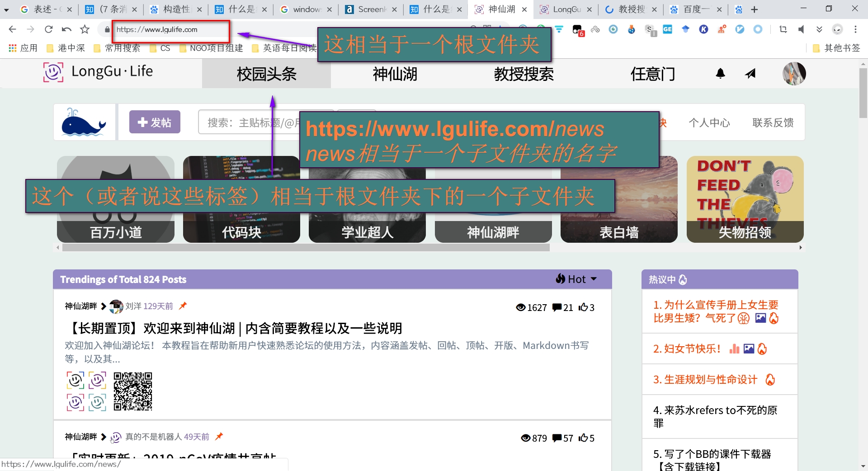The image size is (868, 471).
Task: Expand the extensions overflow chevron
Action: pos(819,29)
